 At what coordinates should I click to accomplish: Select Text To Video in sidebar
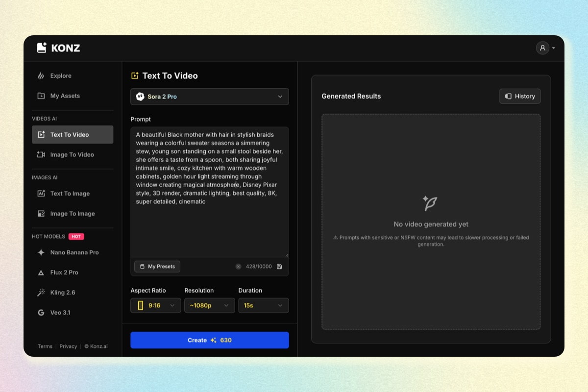point(73,135)
